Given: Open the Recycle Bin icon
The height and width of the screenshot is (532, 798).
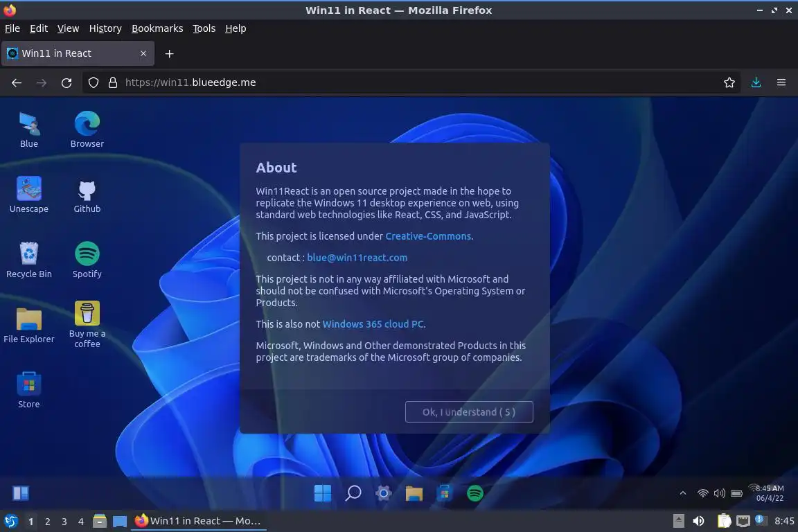Looking at the screenshot, I should click(29, 260).
